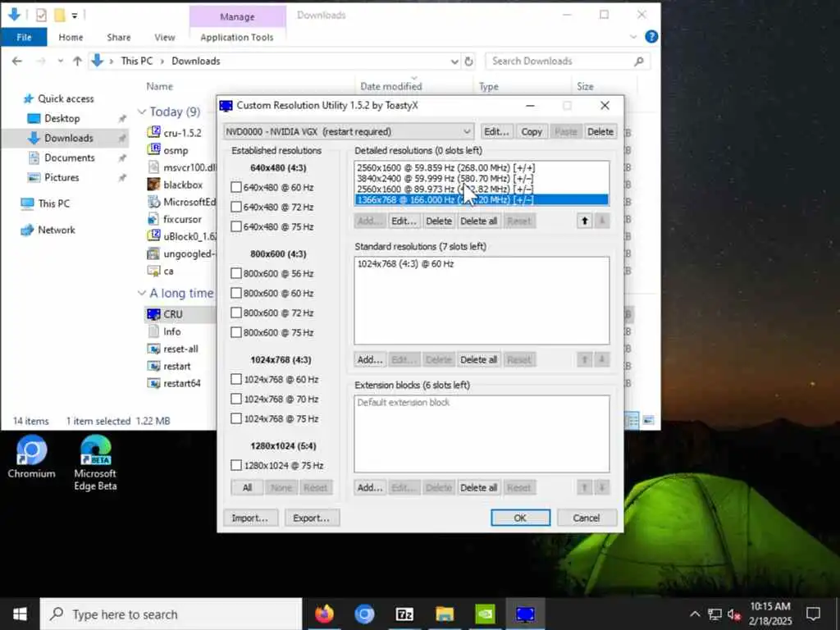Open the NVD0000 monitor dropdown
This screenshot has width=840, height=630.
click(349, 131)
